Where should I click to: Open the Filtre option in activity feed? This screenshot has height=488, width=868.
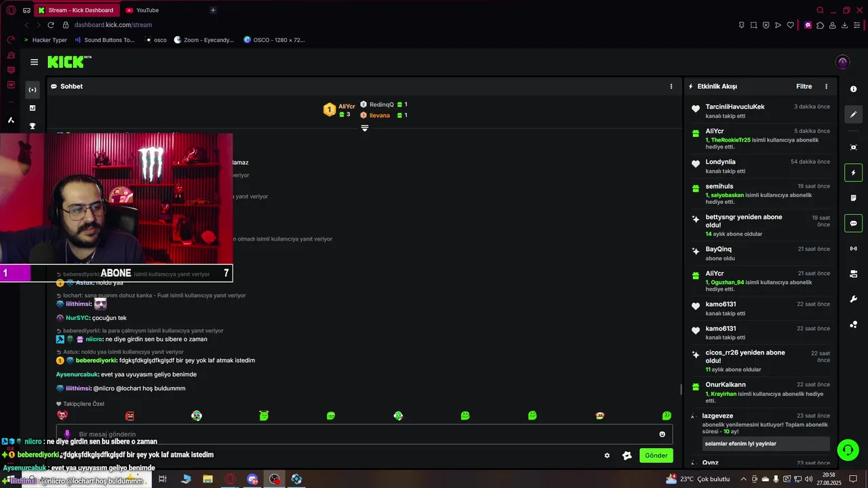(804, 86)
